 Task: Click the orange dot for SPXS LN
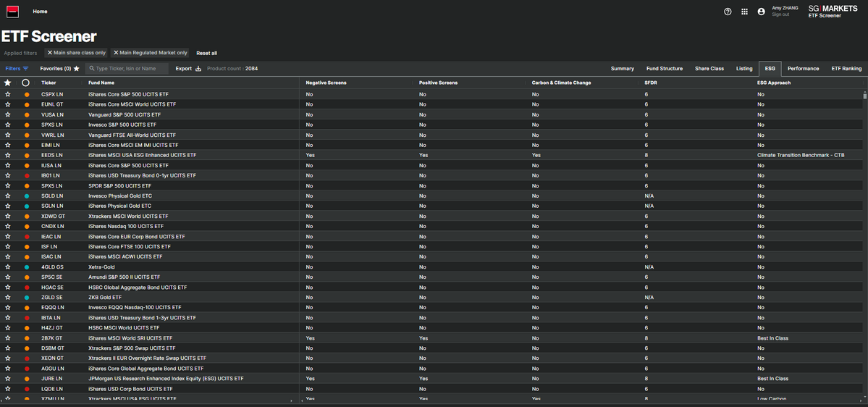(27, 125)
